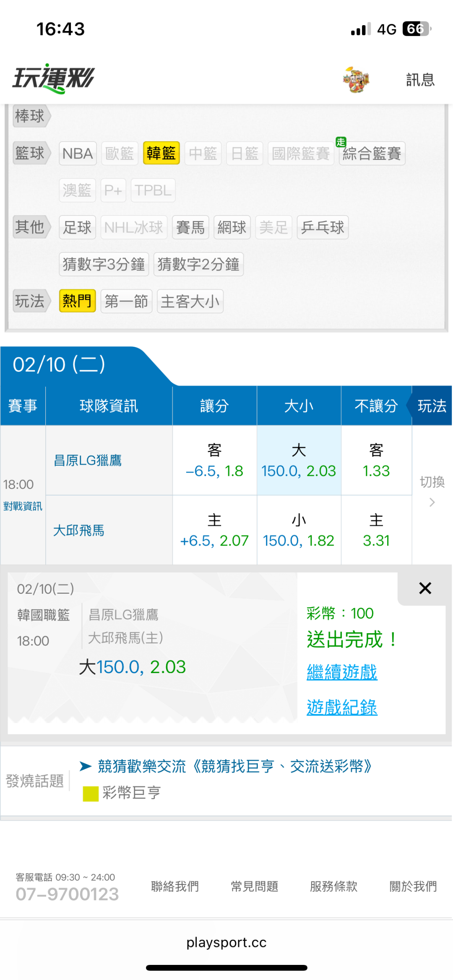453x980 pixels.
Task: Choose the 足球 sport filter
Action: [77, 227]
